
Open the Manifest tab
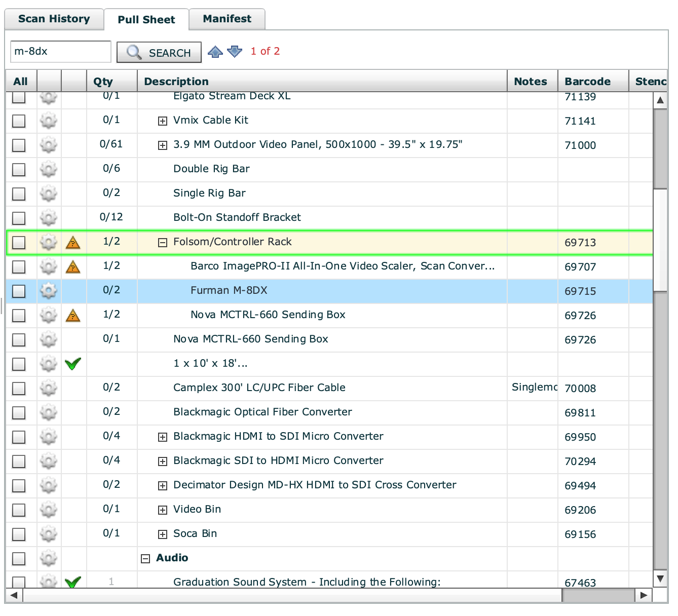pyautogui.click(x=227, y=19)
